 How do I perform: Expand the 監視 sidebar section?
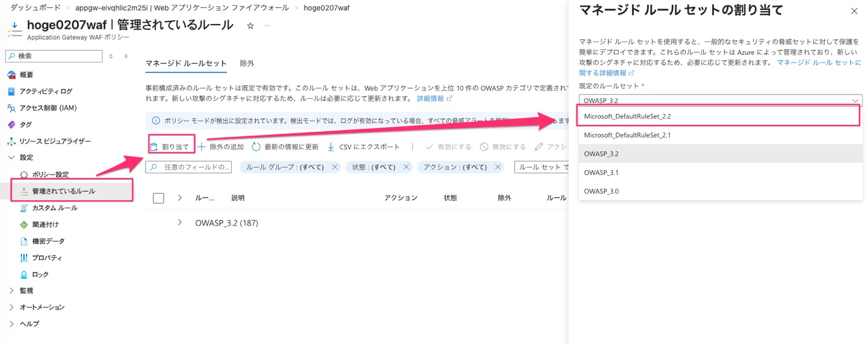[11, 290]
